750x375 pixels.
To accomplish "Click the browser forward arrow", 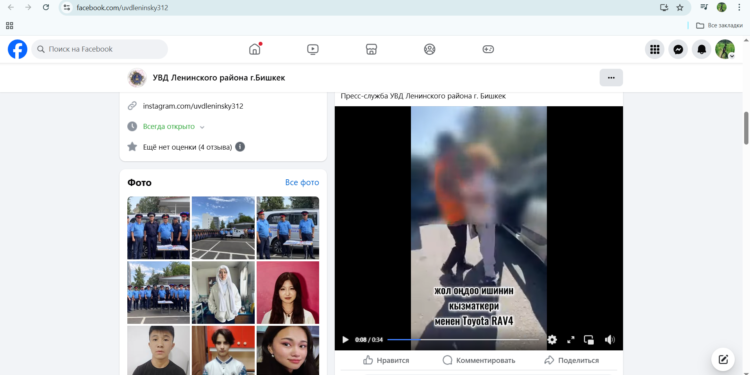I will [x=28, y=7].
